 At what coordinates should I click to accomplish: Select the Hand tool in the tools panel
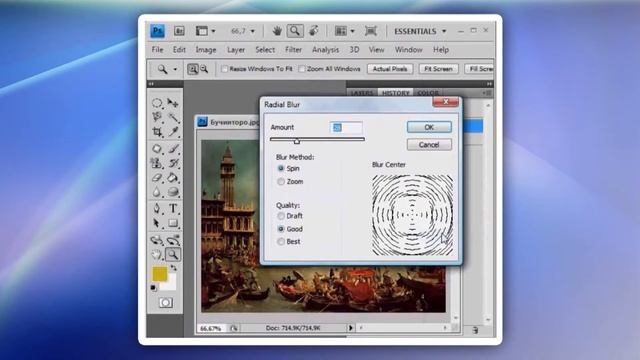pyautogui.click(x=157, y=255)
